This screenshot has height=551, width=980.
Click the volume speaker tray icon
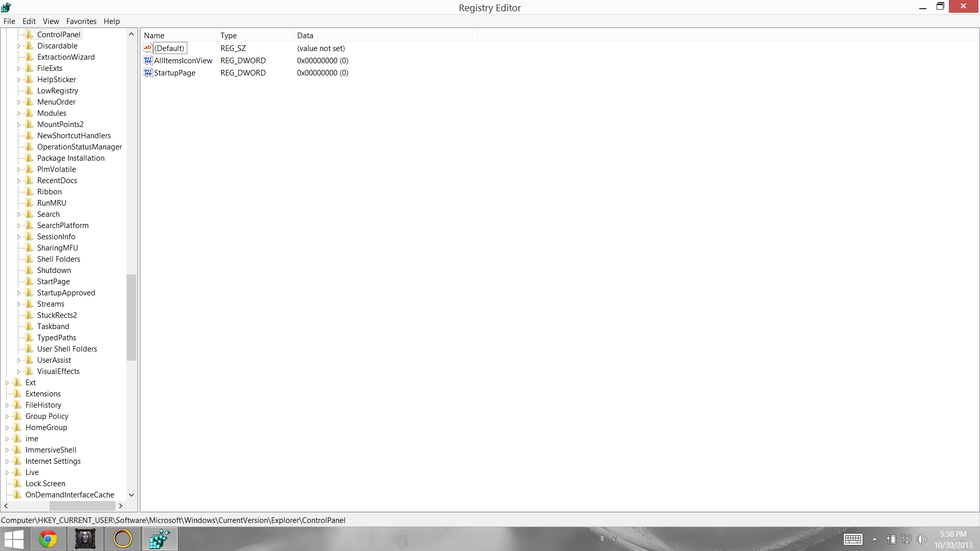(921, 539)
